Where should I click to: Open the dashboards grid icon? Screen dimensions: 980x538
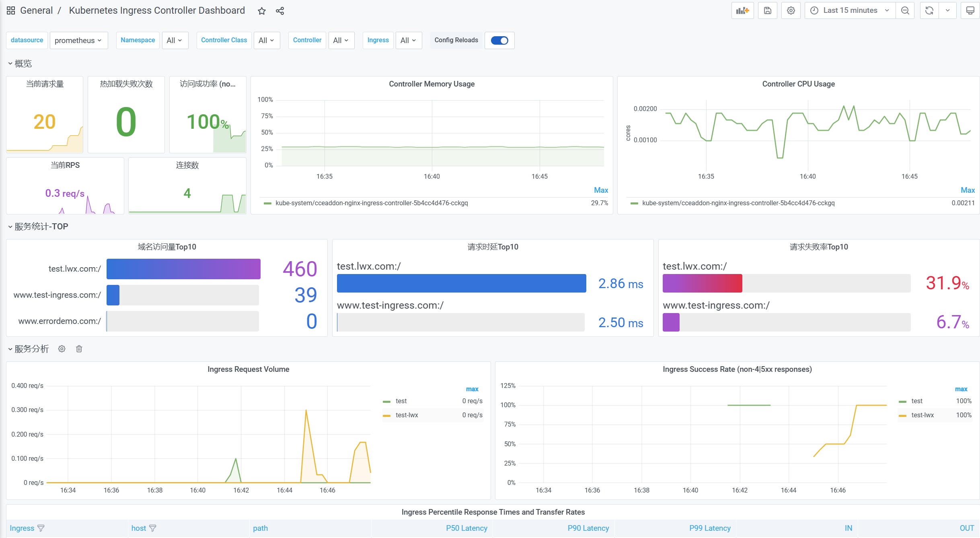pyautogui.click(x=11, y=10)
